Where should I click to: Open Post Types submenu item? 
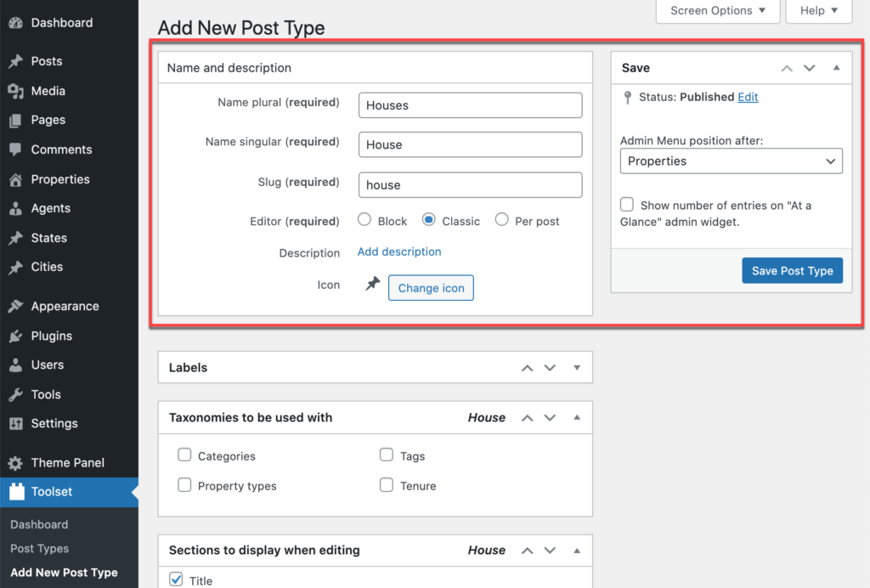39,549
